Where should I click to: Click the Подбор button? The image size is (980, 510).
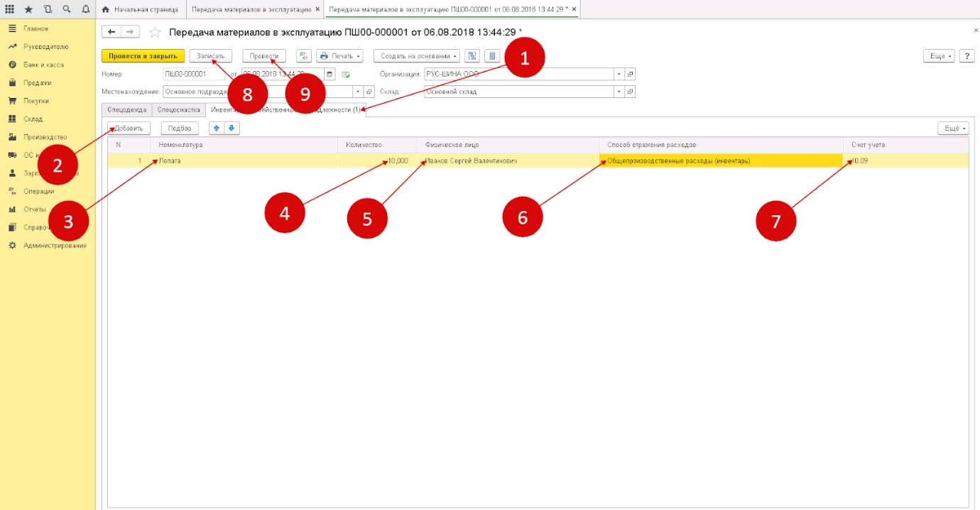click(x=180, y=129)
